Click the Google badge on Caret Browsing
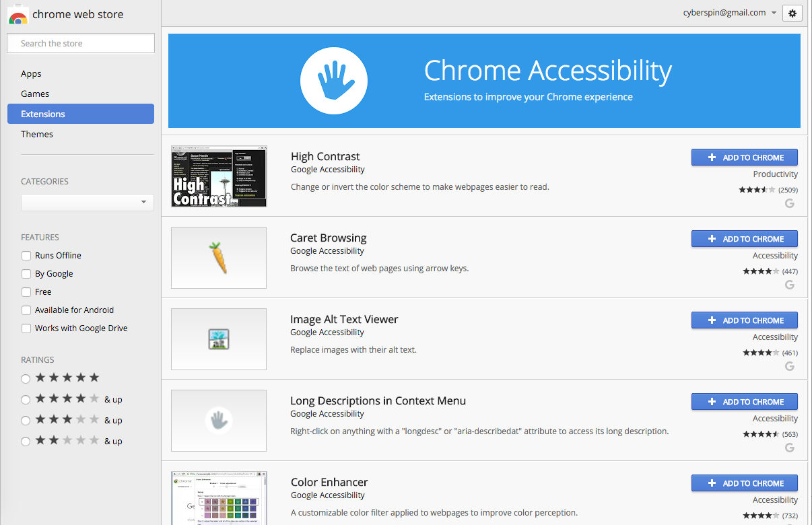 (x=790, y=285)
